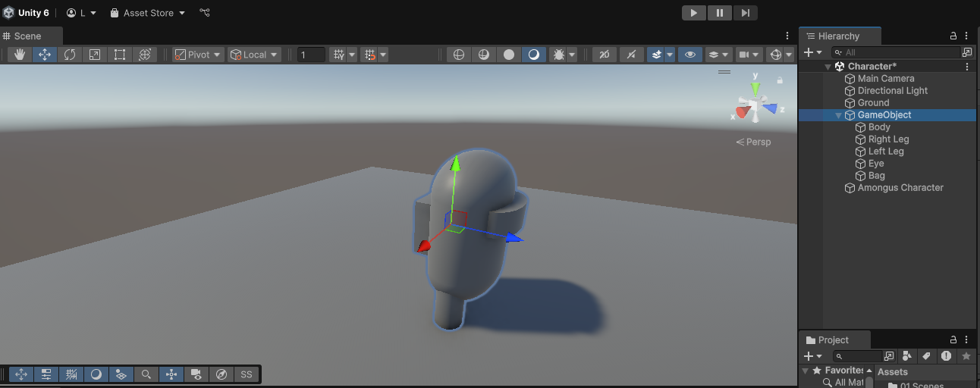Toggle scene audio mute icon
Image resolution: width=980 pixels, height=388 pixels.
click(632, 55)
